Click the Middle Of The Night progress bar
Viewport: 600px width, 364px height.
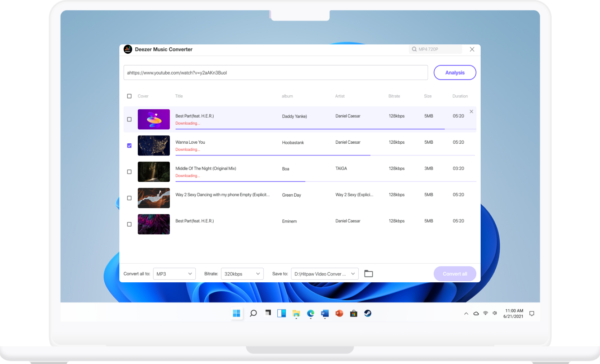326,181
